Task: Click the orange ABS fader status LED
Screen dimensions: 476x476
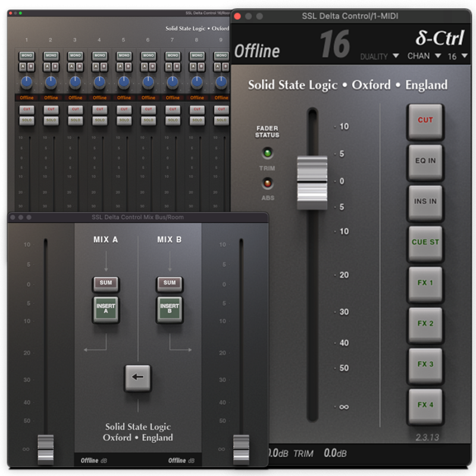Action: [x=267, y=183]
